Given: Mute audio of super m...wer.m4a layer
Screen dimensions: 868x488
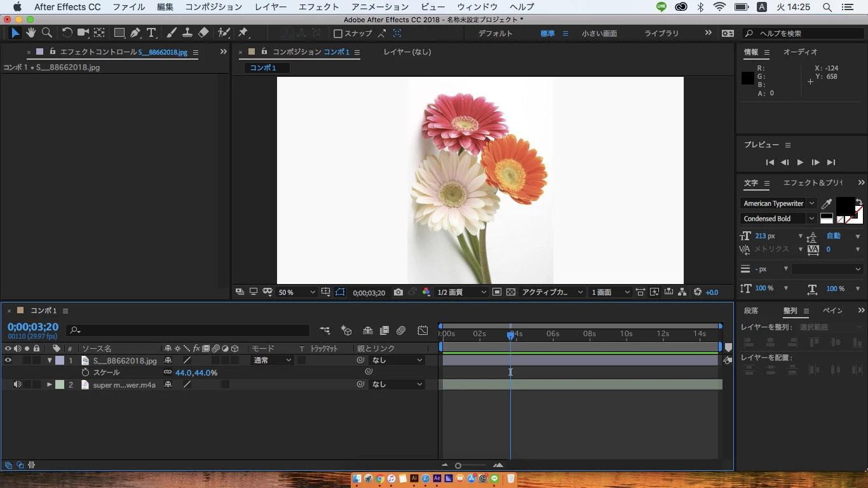Looking at the screenshot, I should [17, 384].
